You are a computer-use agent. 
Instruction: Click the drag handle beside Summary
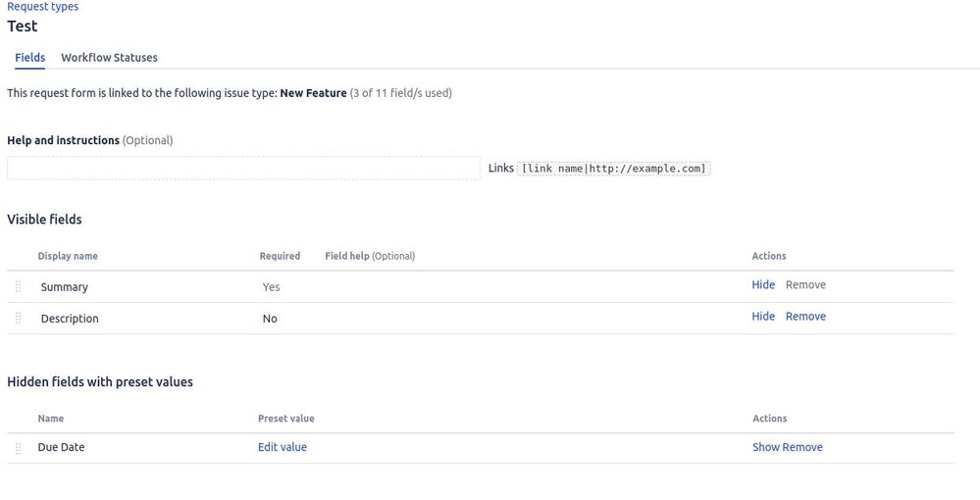(18, 287)
